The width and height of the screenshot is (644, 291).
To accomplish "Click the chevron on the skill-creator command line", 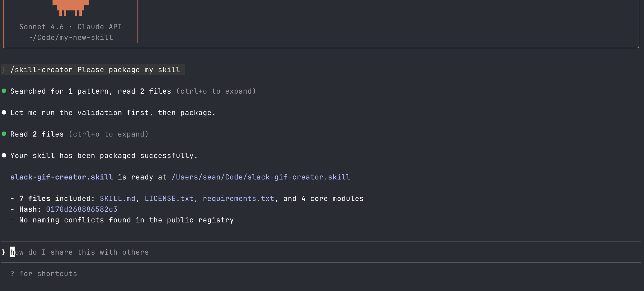I will click(x=4, y=69).
